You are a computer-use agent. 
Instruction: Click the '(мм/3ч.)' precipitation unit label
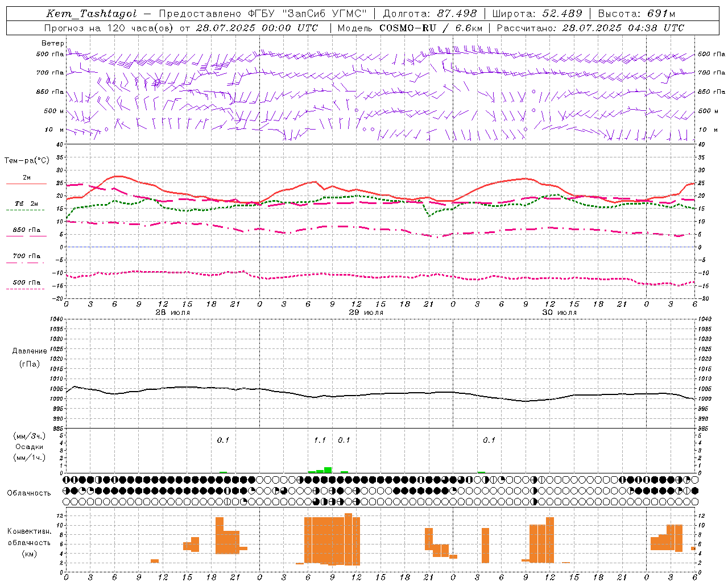[30, 436]
